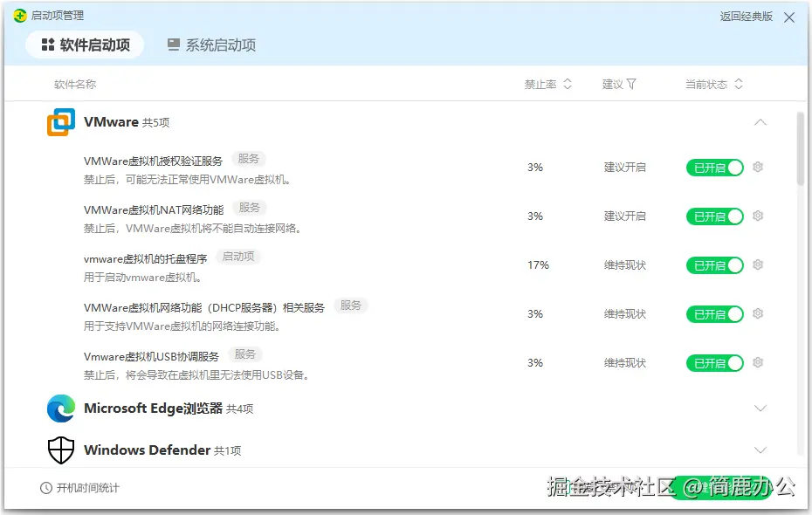The height and width of the screenshot is (515, 812).
Task: Click the monitor icon in 系统启动项 tab
Action: pyautogui.click(x=174, y=45)
